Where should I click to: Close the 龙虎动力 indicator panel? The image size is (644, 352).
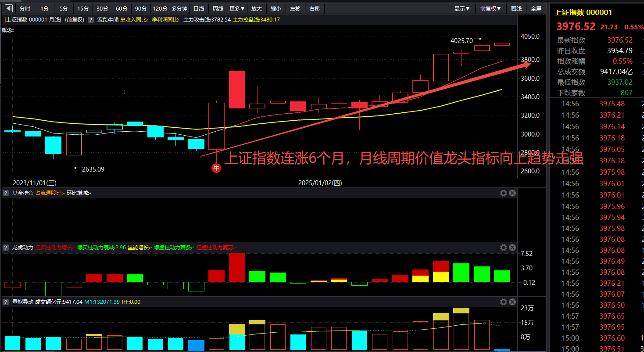(512, 248)
